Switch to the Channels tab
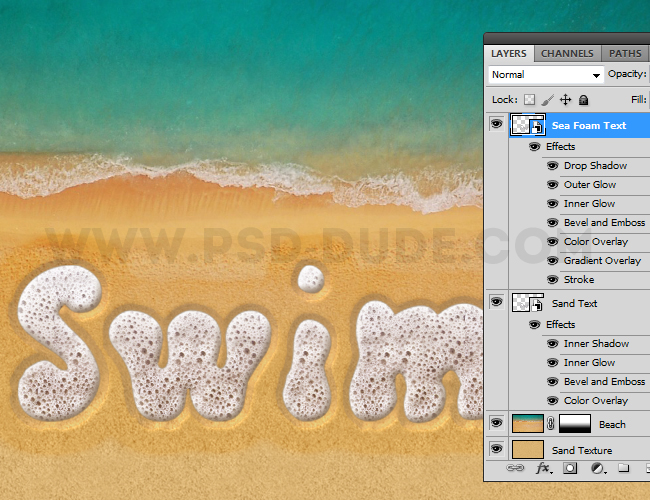Image resolution: width=650 pixels, height=500 pixels. tap(567, 53)
